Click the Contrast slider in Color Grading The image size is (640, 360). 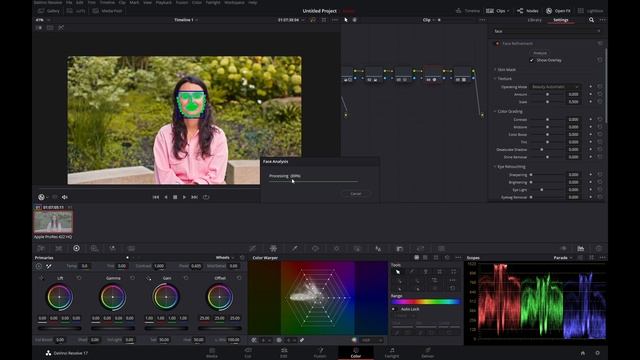[547, 120]
